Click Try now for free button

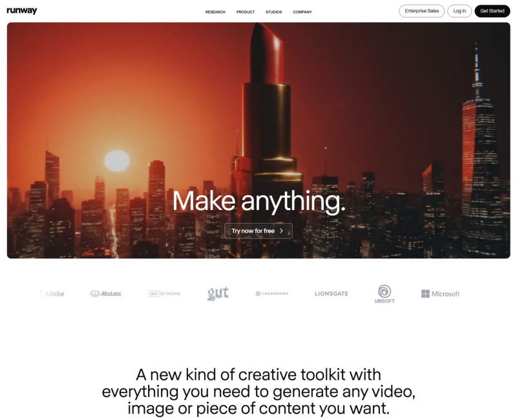coord(258,231)
